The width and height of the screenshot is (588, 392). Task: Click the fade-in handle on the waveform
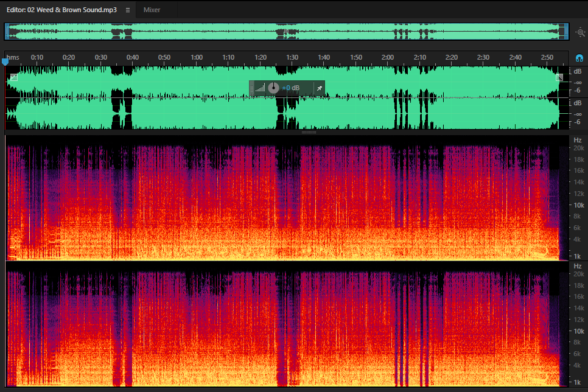point(14,78)
